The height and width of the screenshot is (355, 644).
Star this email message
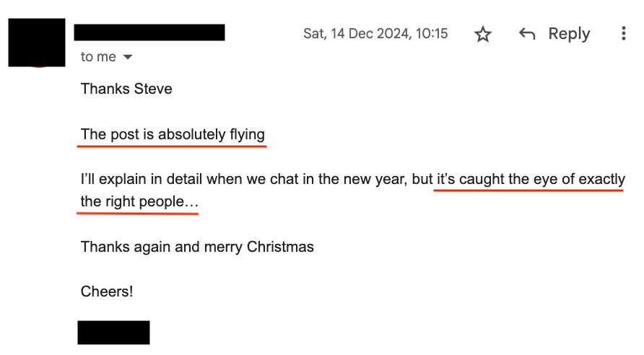pyautogui.click(x=483, y=34)
